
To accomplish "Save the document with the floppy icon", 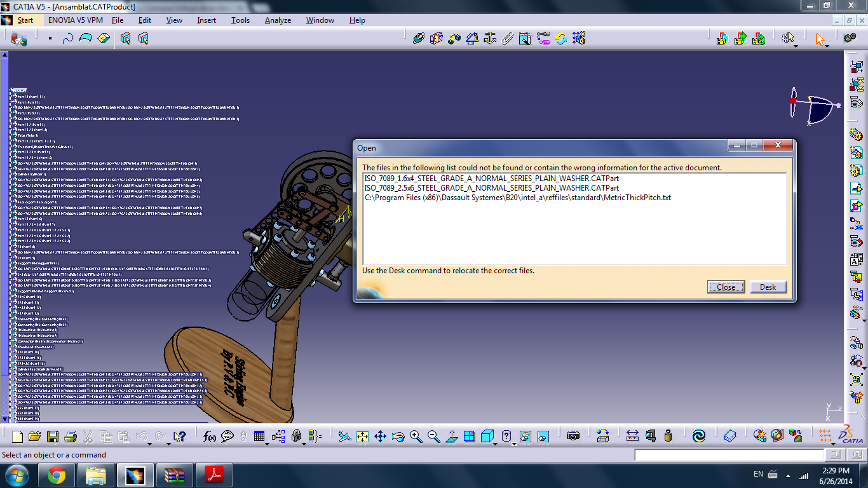I will coord(53,437).
